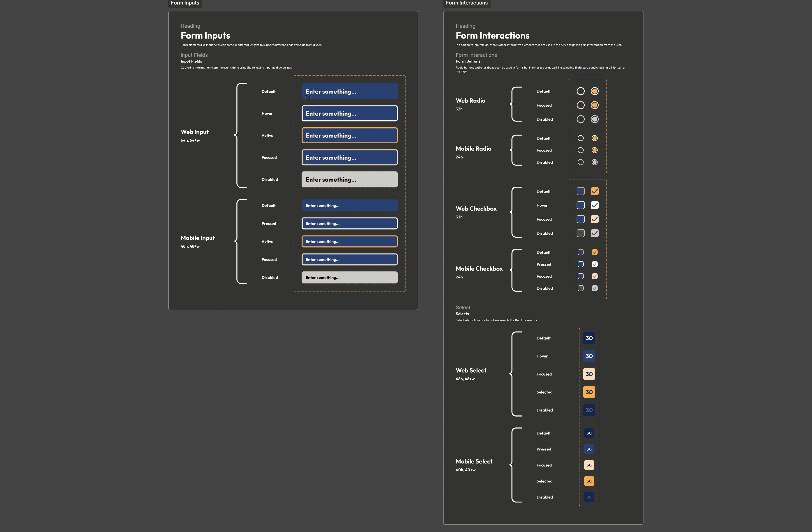This screenshot has height=532, width=812.
Task: Toggle the unchecked Web Checkbox Hover box
Action: point(580,205)
